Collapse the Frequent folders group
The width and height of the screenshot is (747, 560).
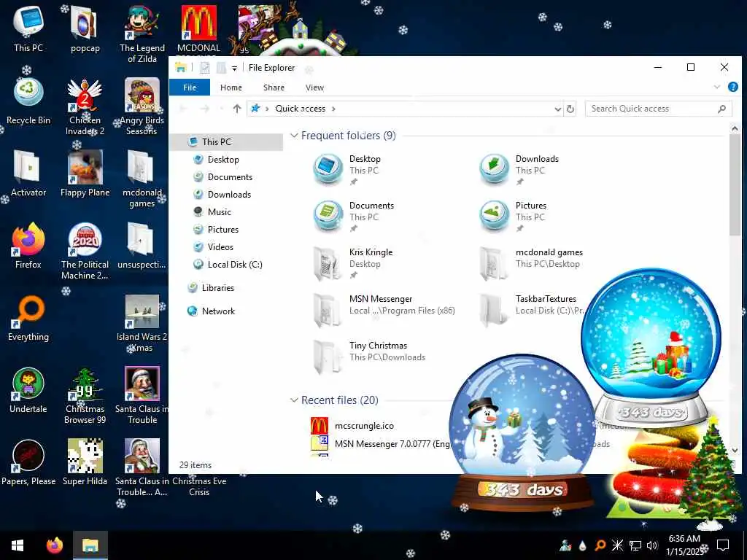coord(294,136)
